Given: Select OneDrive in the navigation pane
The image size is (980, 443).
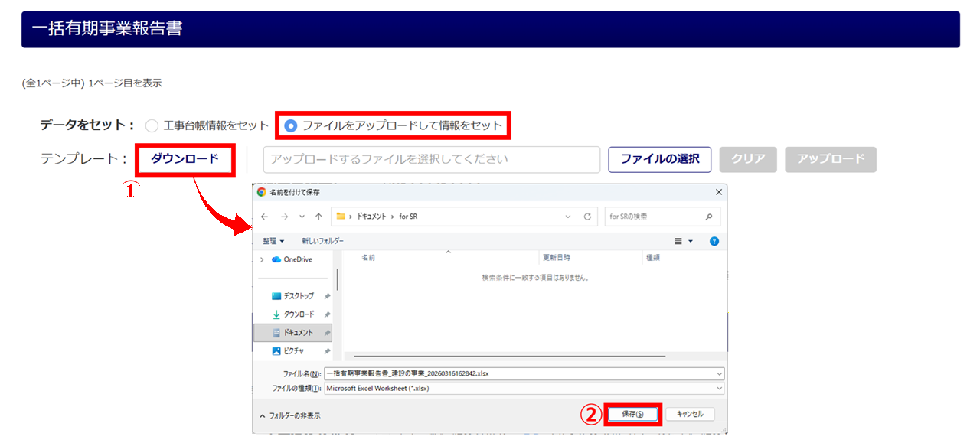Looking at the screenshot, I should (x=297, y=259).
